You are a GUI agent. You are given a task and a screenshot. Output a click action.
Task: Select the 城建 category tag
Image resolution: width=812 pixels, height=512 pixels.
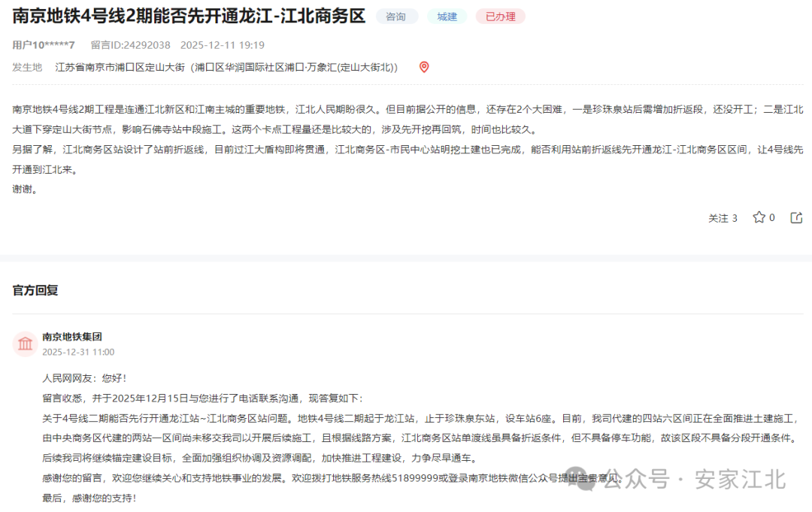[x=447, y=16]
